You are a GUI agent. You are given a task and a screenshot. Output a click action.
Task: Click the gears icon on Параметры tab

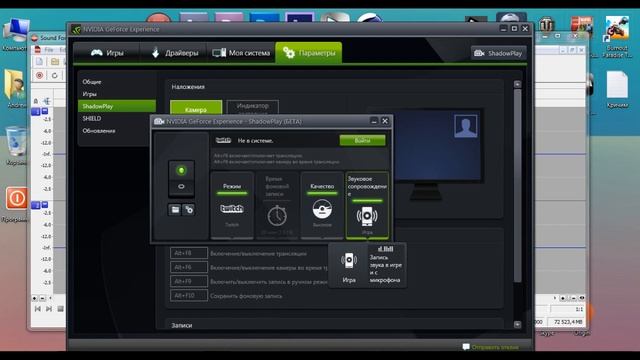[289, 53]
